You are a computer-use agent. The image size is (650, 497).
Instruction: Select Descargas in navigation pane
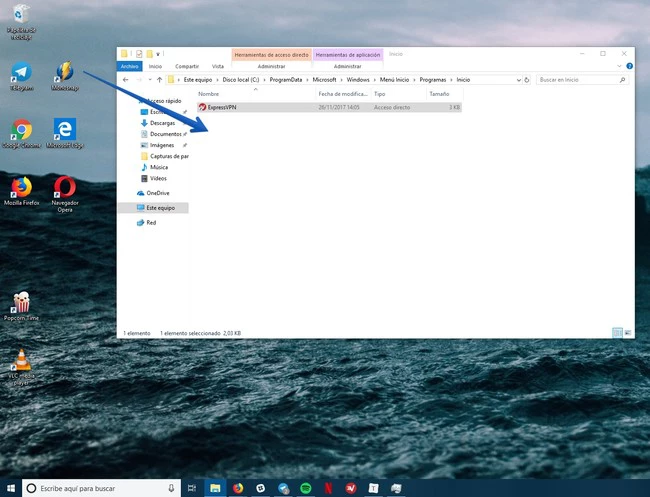(x=162, y=123)
